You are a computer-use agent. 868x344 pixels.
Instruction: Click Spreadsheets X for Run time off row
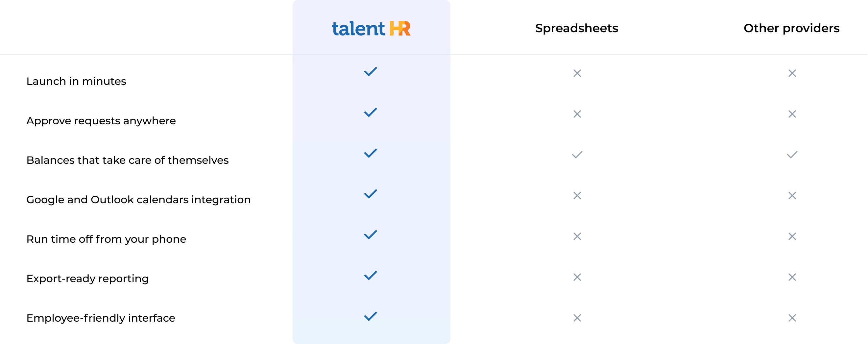click(577, 236)
